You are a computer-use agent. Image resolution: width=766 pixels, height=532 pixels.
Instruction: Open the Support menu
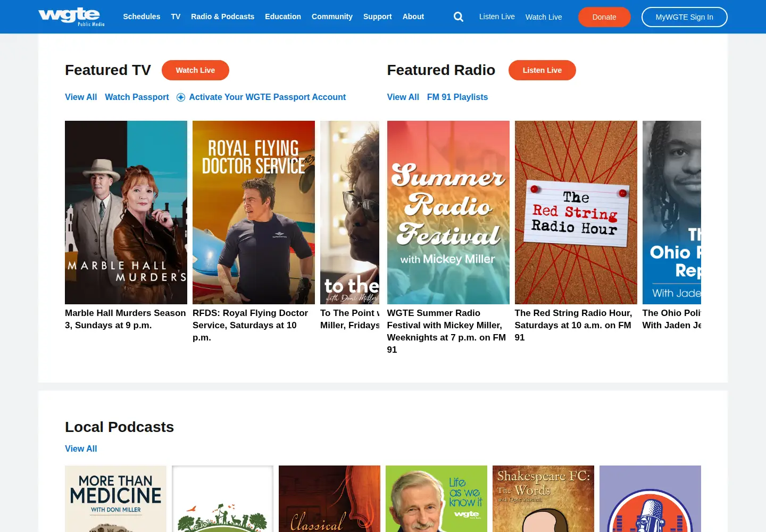pos(378,16)
